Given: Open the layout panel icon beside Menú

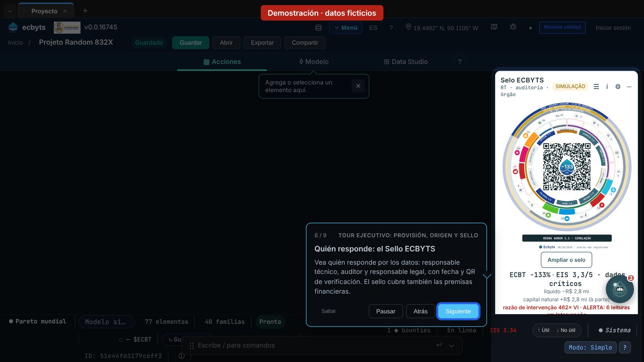Looking at the screenshot, I should click(x=318, y=28).
